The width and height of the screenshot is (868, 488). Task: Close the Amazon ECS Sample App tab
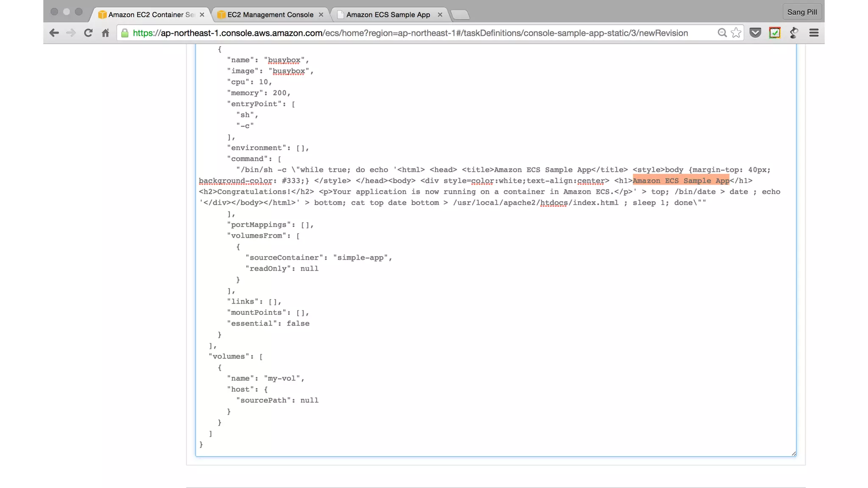coord(440,15)
